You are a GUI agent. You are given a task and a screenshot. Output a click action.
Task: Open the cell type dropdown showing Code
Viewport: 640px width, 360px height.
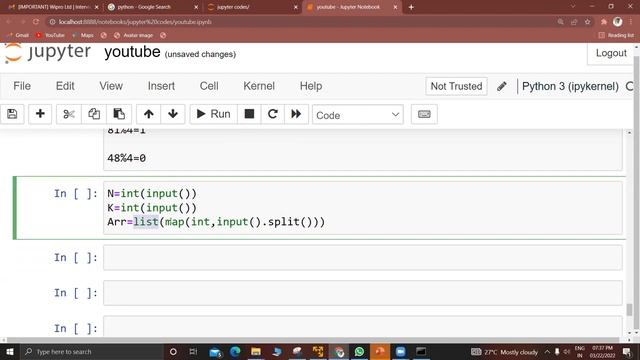pos(358,115)
